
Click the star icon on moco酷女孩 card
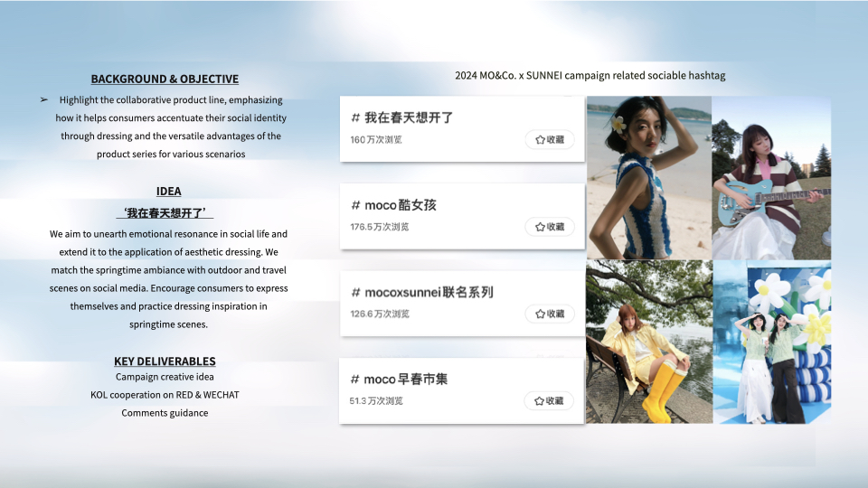(540, 227)
